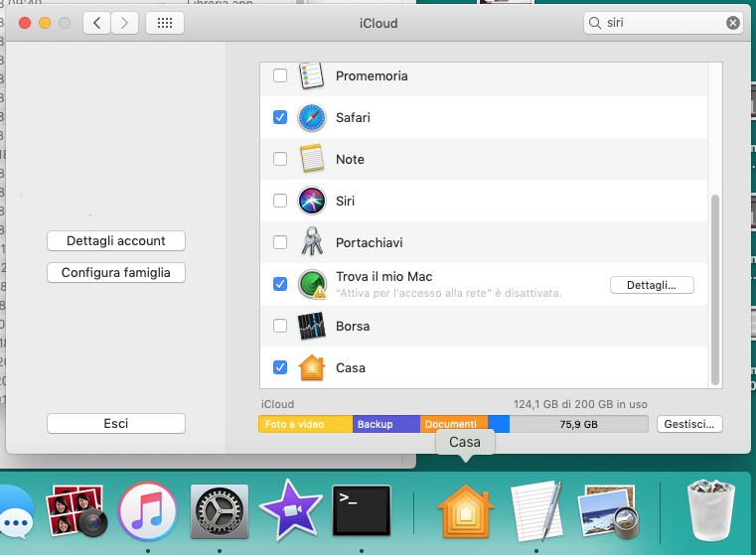Click the Gestisci… storage button

(688, 424)
